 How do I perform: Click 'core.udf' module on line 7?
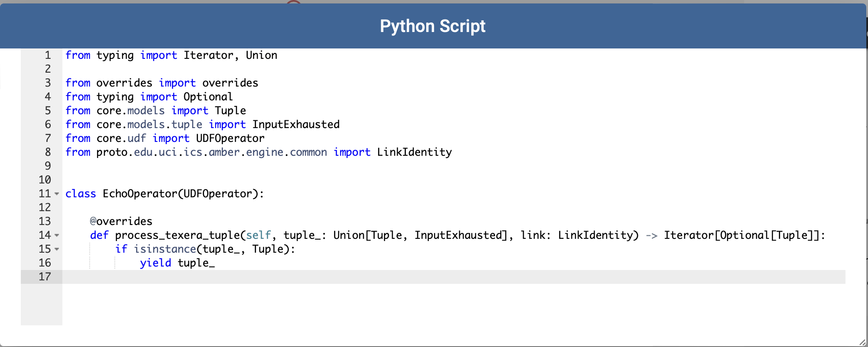[x=121, y=138]
